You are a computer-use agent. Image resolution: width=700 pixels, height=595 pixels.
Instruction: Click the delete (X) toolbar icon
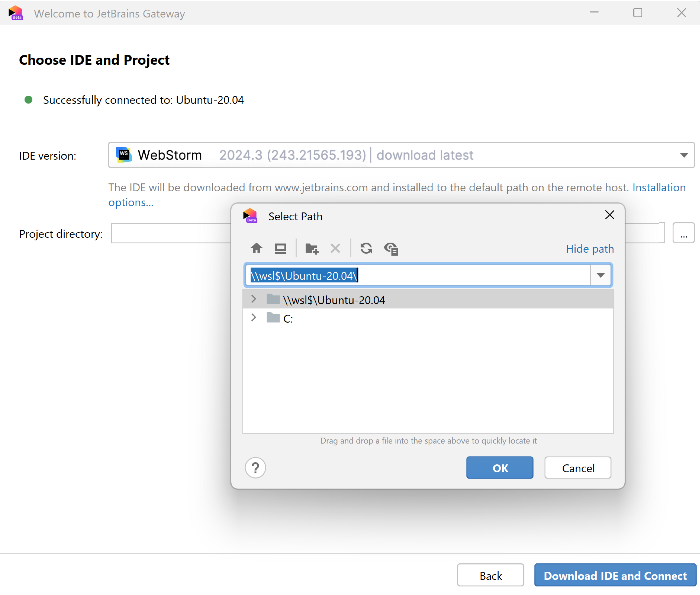click(x=335, y=248)
